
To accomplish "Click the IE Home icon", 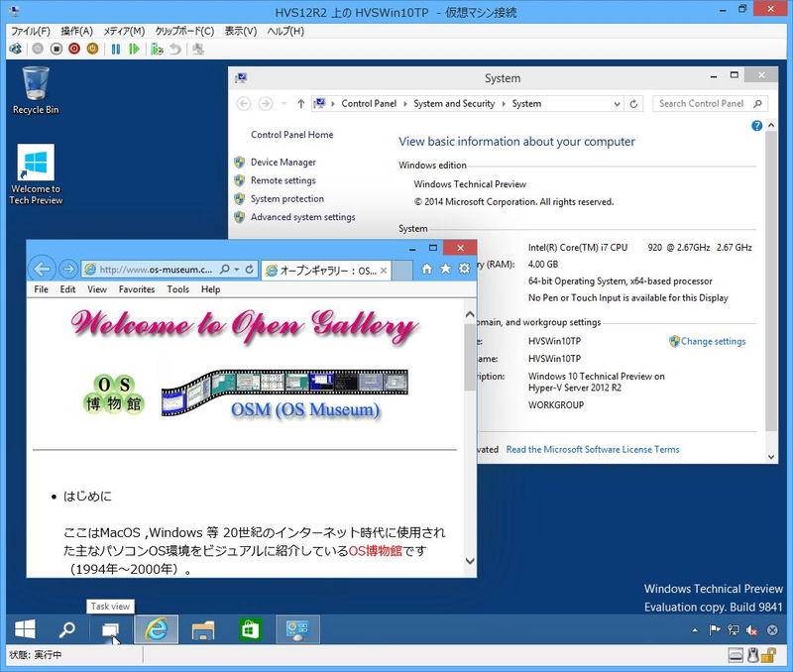I will click(x=427, y=269).
